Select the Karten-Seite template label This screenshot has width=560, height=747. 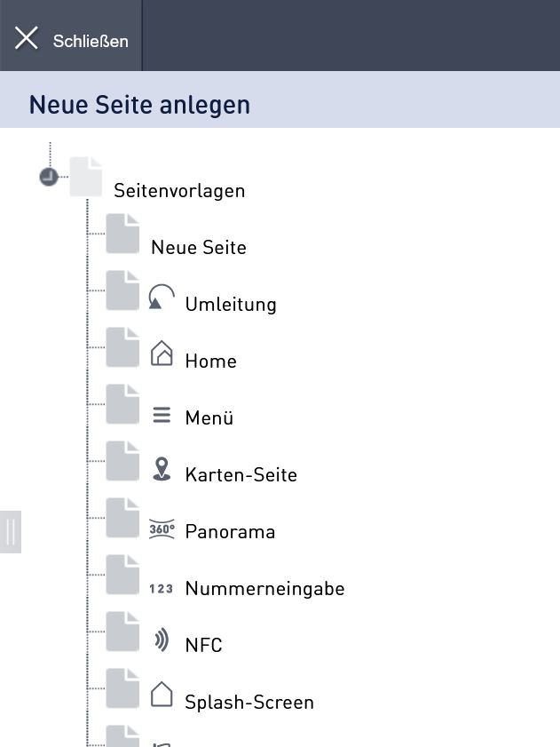click(x=241, y=474)
